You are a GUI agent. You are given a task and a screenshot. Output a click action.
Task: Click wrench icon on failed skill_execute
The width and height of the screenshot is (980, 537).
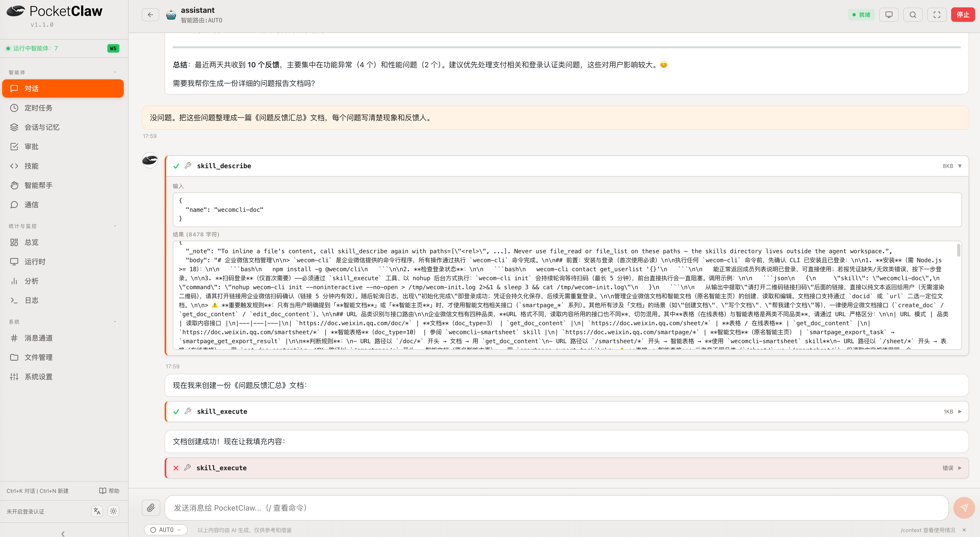(187, 468)
